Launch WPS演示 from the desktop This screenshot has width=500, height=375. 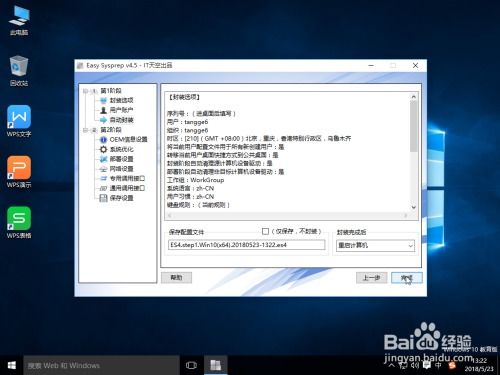pyautogui.click(x=19, y=172)
